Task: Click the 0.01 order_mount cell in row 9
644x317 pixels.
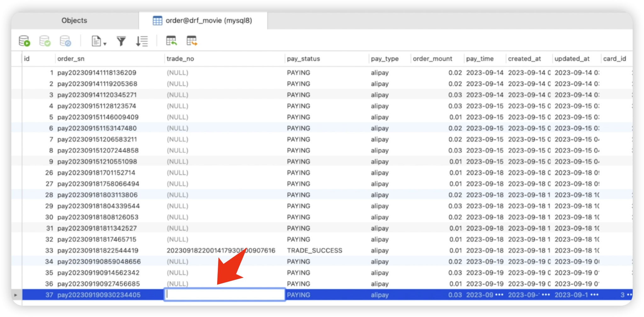Action: pos(455,161)
